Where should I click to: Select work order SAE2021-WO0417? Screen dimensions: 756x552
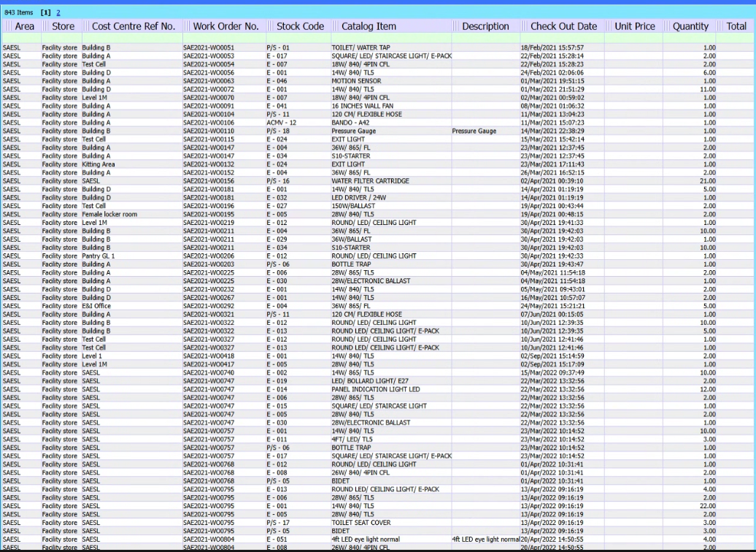click(x=209, y=364)
